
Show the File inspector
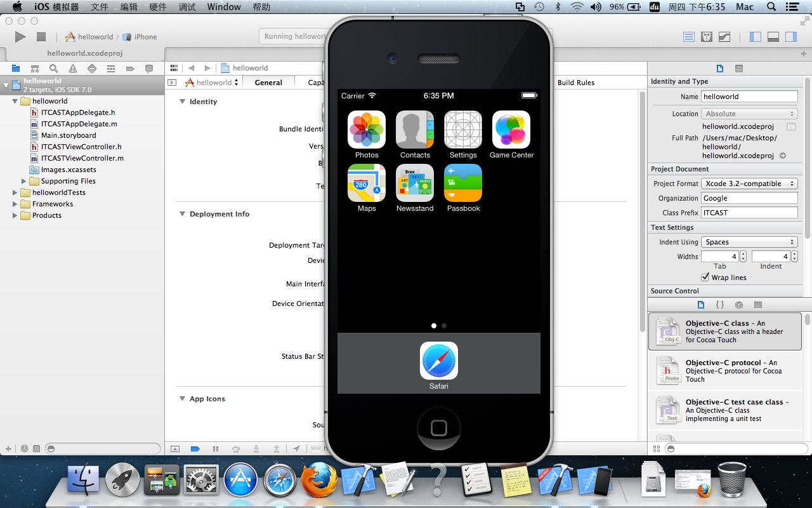click(720, 69)
